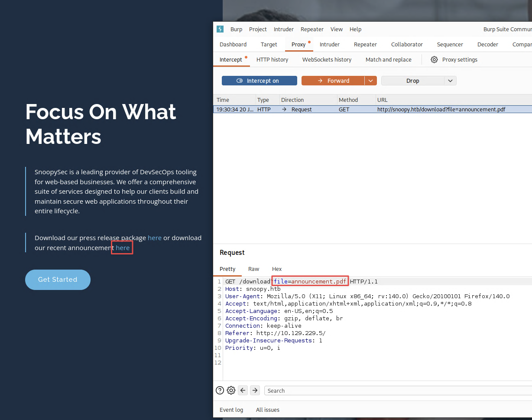Click the Search field in Request pane
Screen dimensions: 532x420
398,391
